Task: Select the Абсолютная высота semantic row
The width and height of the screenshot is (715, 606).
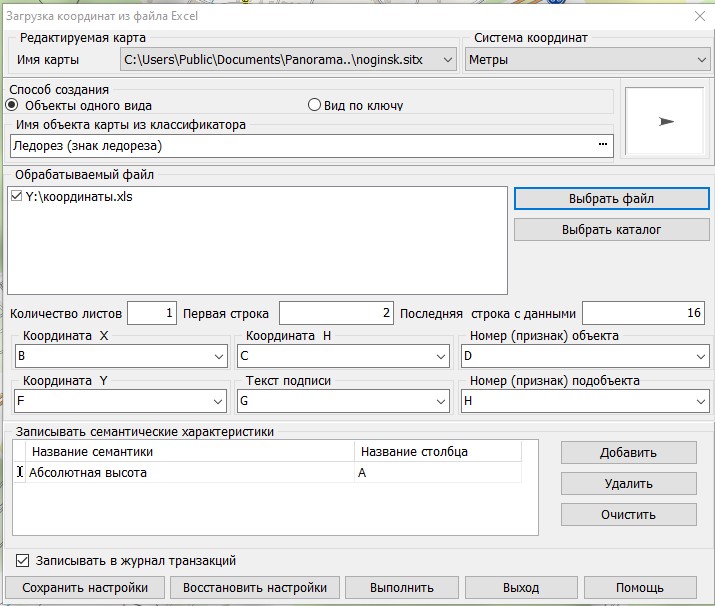Action: click(x=190, y=473)
